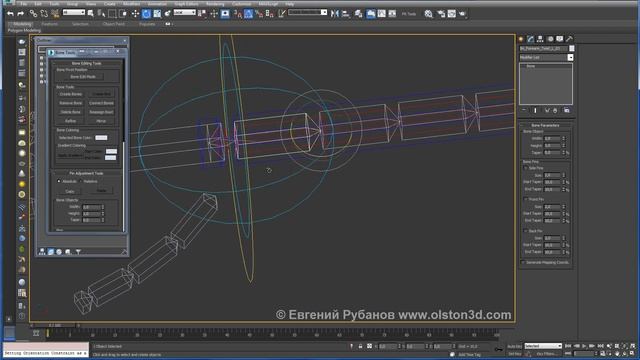Enable the Side Fins checkbox
This screenshot has width=640, height=360.
[526, 168]
